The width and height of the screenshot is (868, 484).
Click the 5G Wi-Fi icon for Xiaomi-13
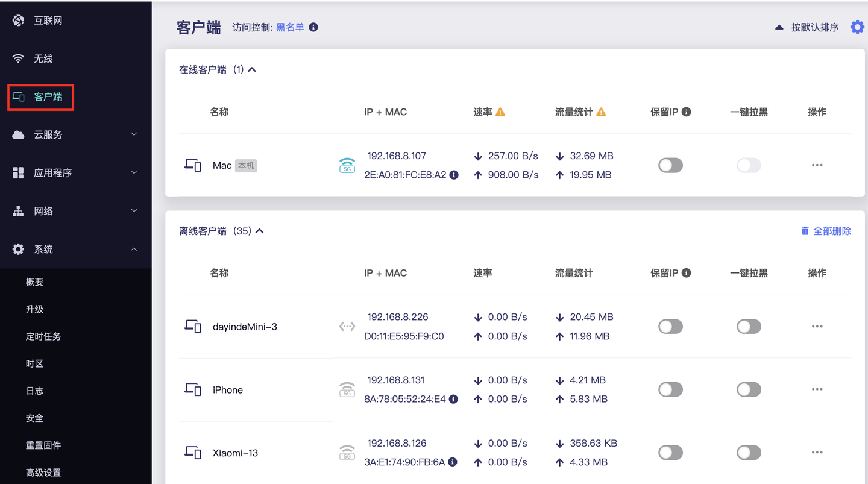[347, 452]
